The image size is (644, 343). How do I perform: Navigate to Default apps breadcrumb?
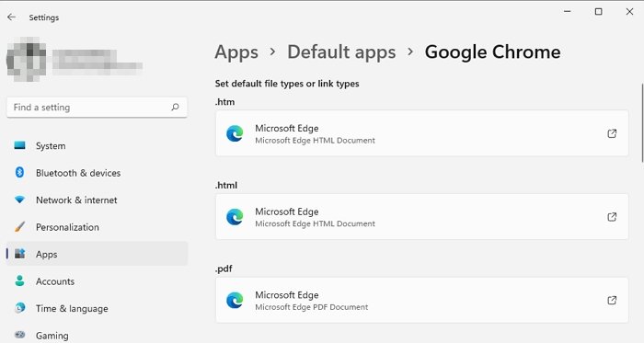tap(341, 52)
